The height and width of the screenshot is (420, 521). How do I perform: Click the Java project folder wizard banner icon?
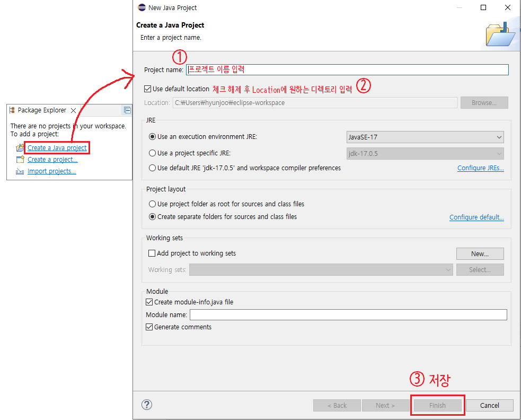tap(500, 34)
